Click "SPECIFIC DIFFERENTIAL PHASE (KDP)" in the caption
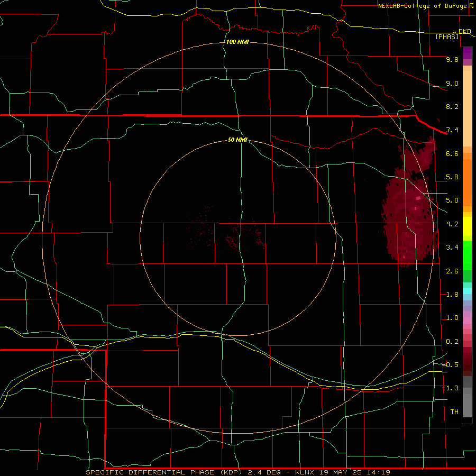Image resolution: width=476 pixels, height=476 pixels. (164, 472)
